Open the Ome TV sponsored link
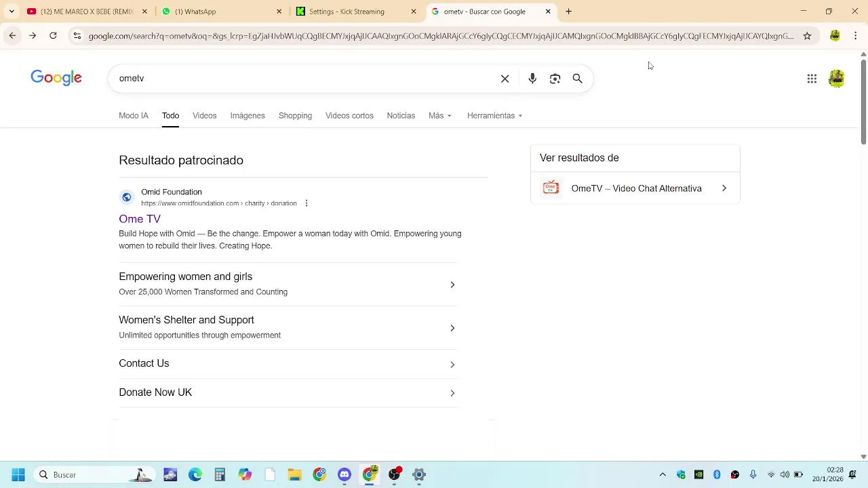Screen dimensions: 868x488 pos(140,219)
